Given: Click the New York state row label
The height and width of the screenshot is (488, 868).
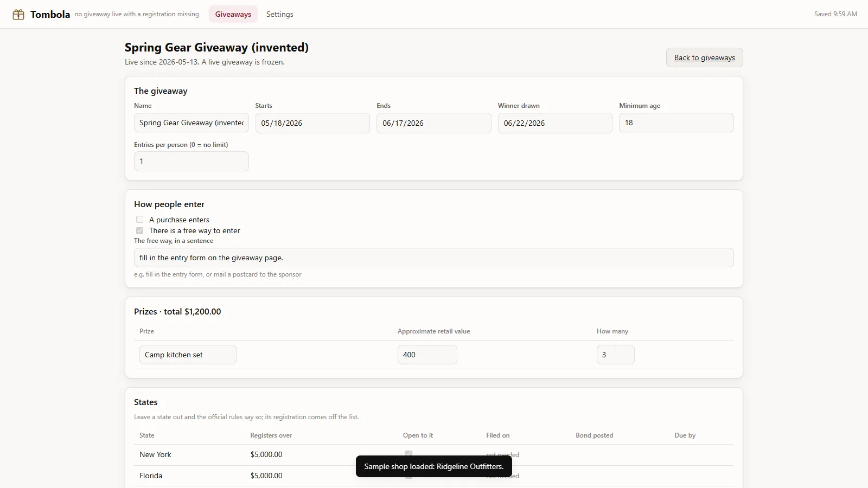Looking at the screenshot, I should click(155, 454).
